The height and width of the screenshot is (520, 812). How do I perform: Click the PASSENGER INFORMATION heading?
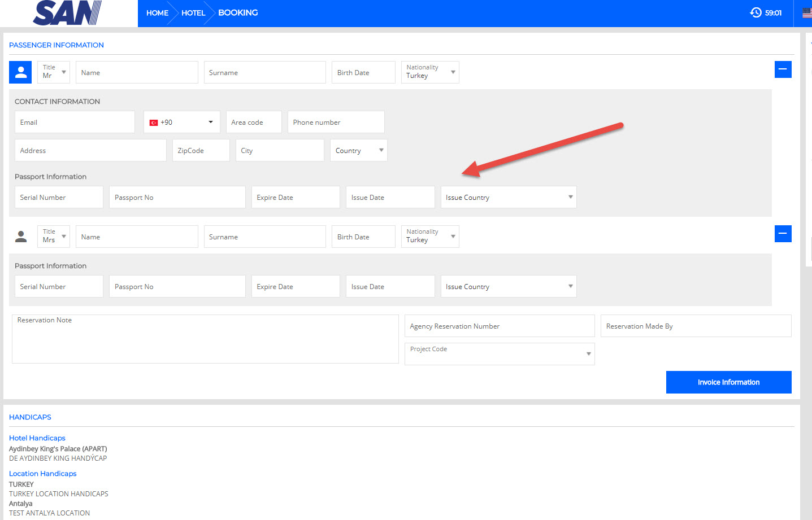(x=57, y=45)
